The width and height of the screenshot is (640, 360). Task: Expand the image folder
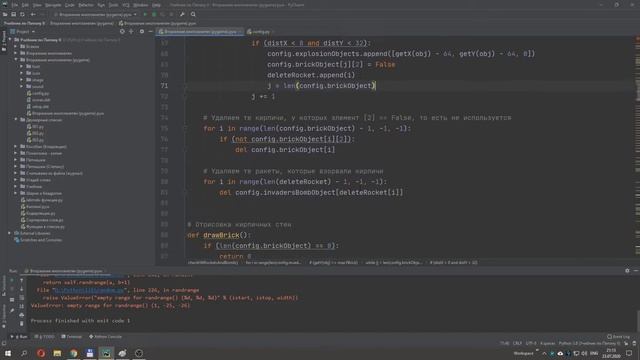(x=22, y=80)
